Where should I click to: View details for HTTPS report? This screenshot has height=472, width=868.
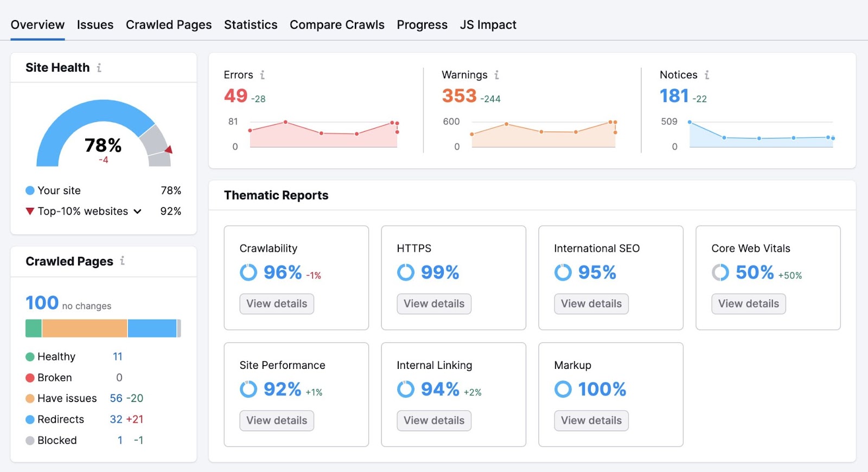434,304
